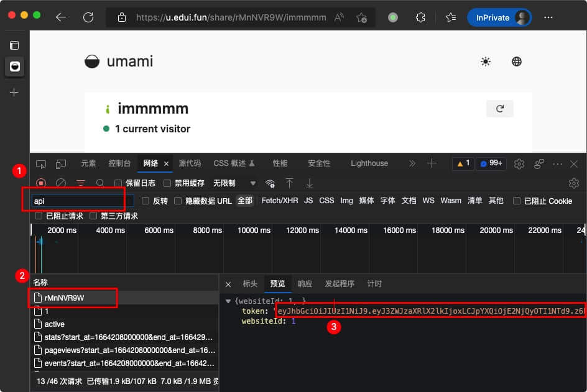Enable the 隐藏数据 URL checkbox

pyautogui.click(x=178, y=201)
